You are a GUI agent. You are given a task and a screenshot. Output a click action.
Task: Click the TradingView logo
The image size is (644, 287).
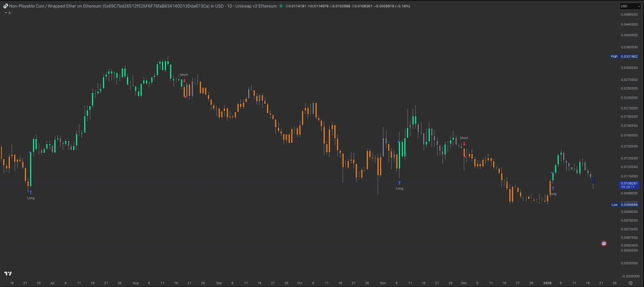tap(8, 274)
